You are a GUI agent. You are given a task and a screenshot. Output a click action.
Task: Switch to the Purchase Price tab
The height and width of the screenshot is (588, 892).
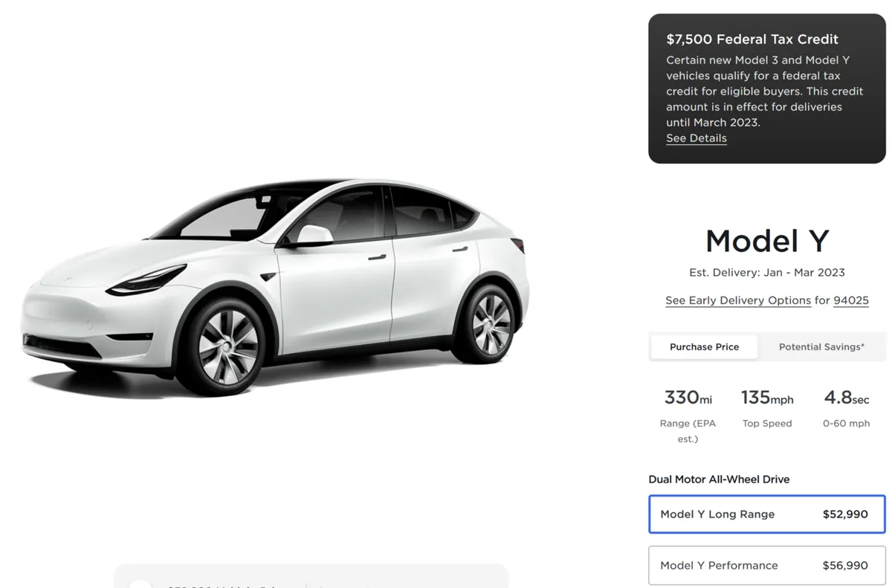pyautogui.click(x=704, y=347)
